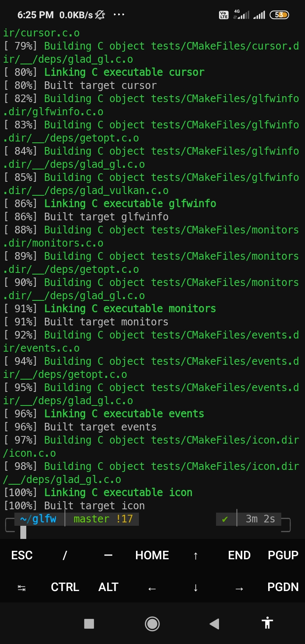Tap the recents square navigation button
This screenshot has width=305, height=644.
(89, 623)
